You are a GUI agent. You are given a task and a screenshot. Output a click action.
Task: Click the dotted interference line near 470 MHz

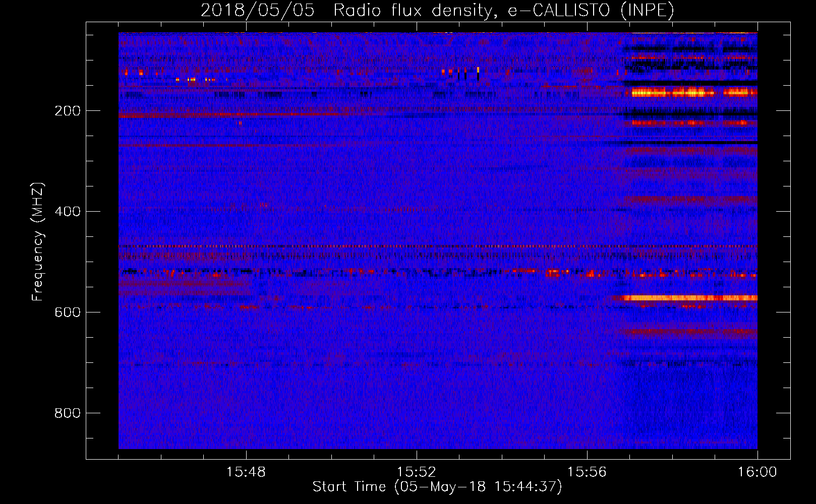pyautogui.click(x=438, y=246)
